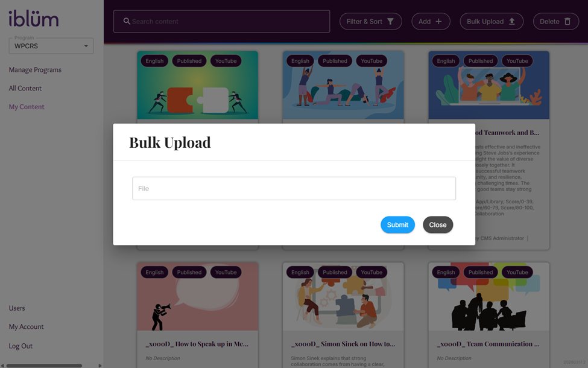The image size is (588, 368).
Task: Expand the WPCRS Program dropdown
Action: 51,46
